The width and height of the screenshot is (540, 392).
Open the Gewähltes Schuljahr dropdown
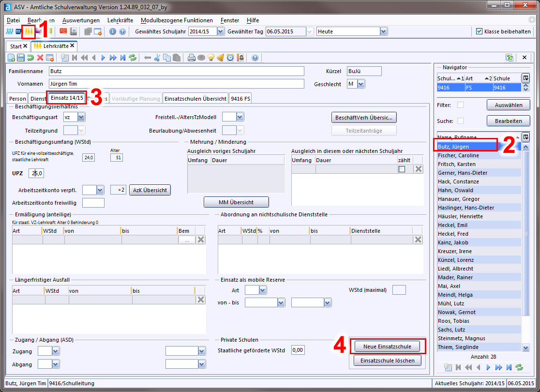221,31
